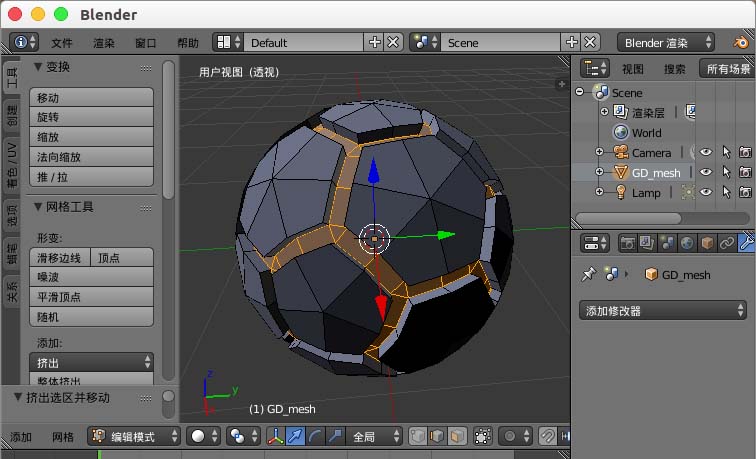
Task: Open the 添加修改器 dropdown
Action: tap(663, 311)
